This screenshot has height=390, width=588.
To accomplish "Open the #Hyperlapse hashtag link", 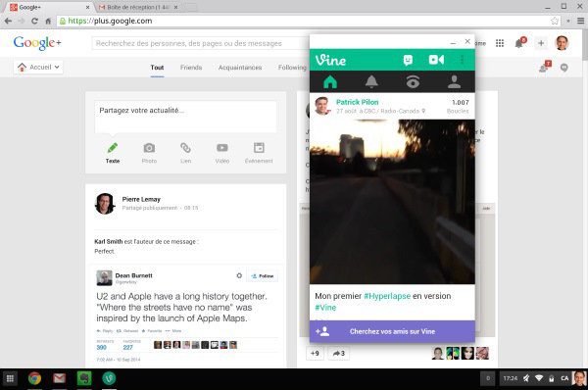I will pos(387,296).
